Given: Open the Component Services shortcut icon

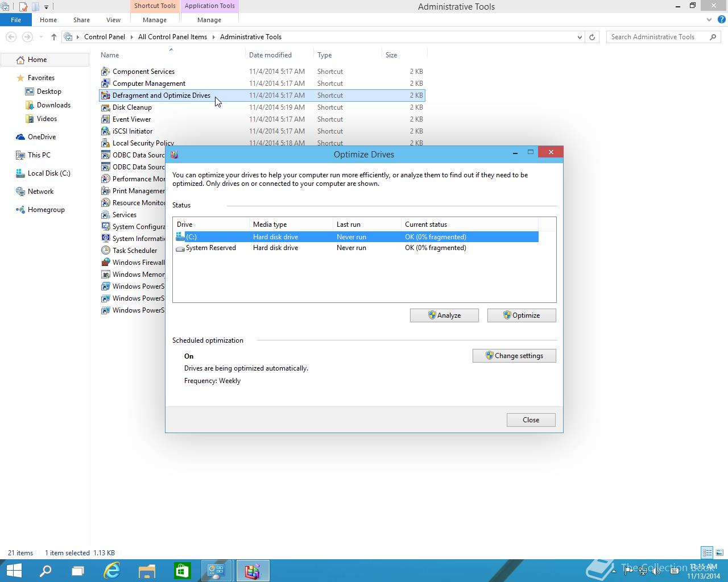Looking at the screenshot, I should click(105, 72).
